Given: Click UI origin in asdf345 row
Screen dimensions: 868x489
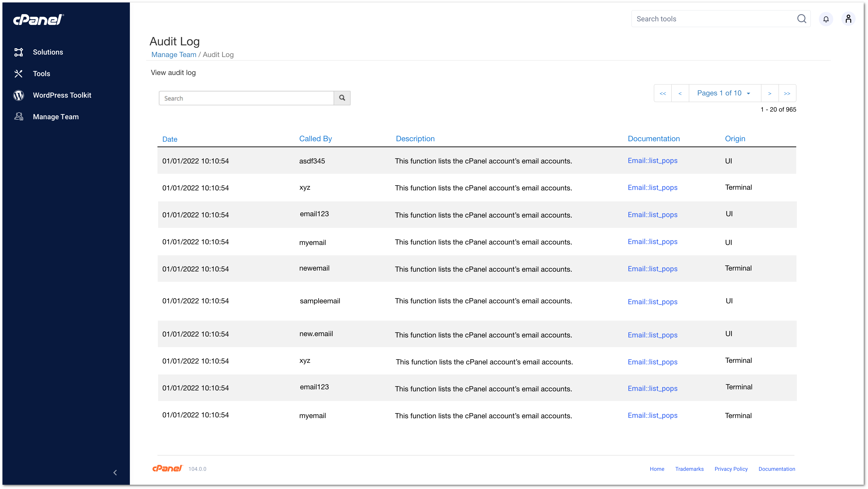Looking at the screenshot, I should tap(728, 161).
